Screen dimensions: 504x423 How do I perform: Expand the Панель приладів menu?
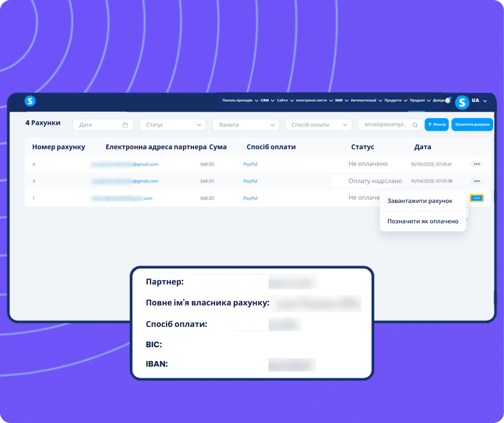(x=240, y=100)
